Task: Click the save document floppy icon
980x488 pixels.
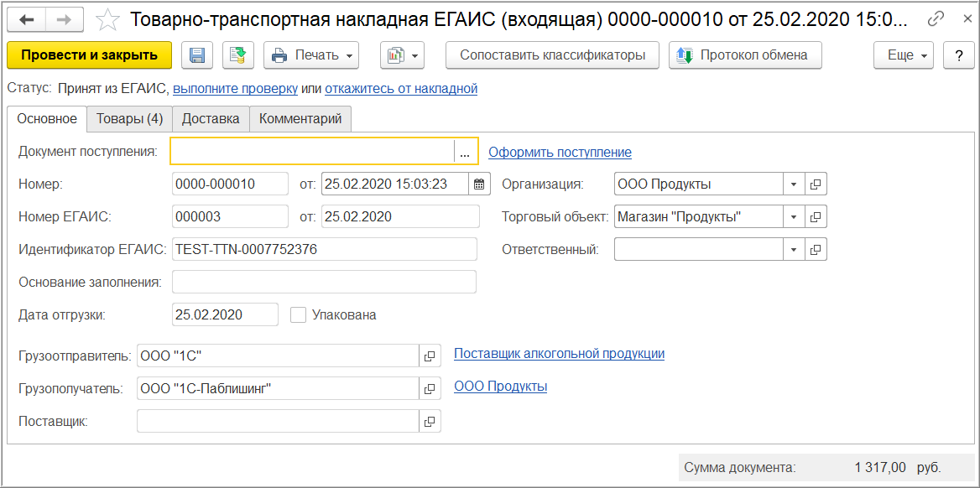Action: click(197, 55)
